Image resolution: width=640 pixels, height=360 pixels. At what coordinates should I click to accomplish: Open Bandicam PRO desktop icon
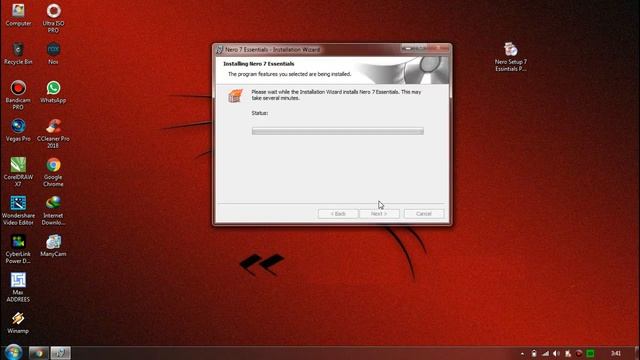point(18,95)
